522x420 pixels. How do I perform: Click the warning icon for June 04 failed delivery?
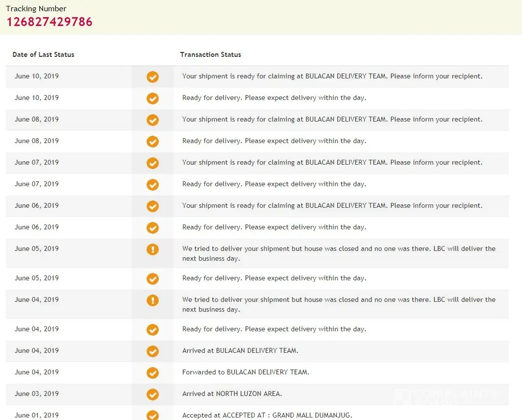click(x=152, y=300)
